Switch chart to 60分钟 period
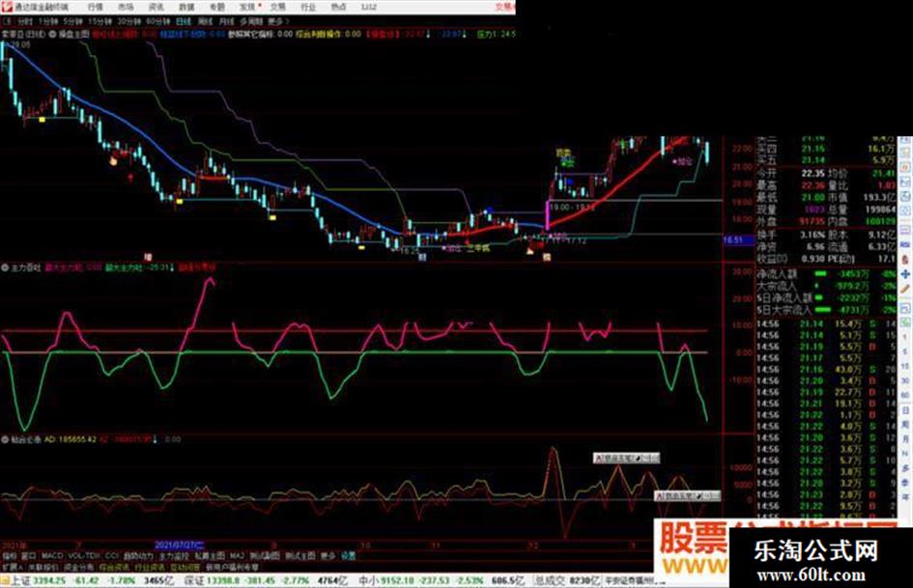The image size is (913, 588). pos(158,21)
